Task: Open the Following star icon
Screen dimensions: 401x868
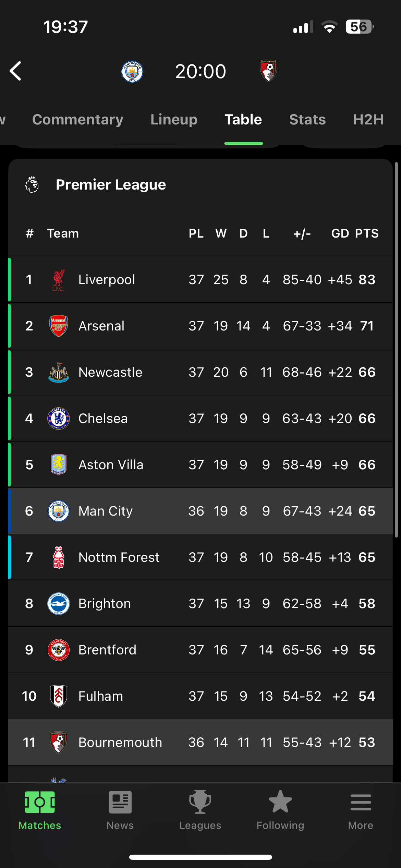Action: coord(280,801)
